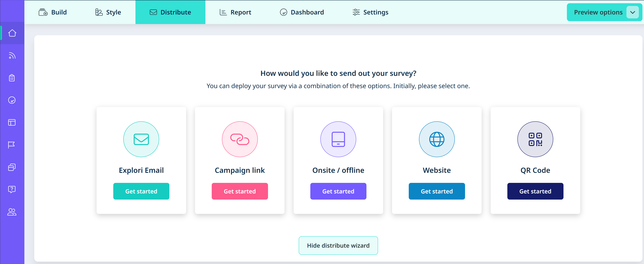
Task: Click the layout table sidebar icon
Action: 12,122
